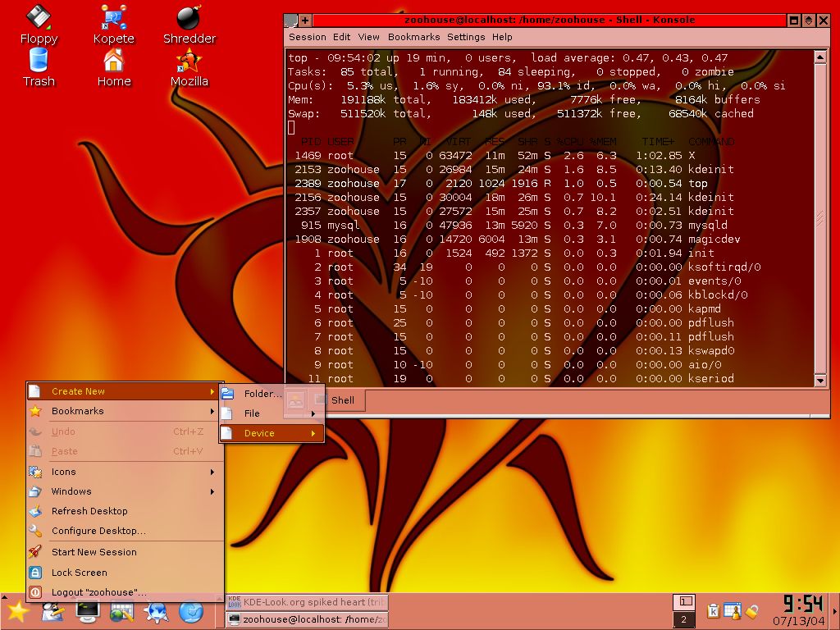Click the padlock tray icon
840x630 pixels.
[751, 610]
